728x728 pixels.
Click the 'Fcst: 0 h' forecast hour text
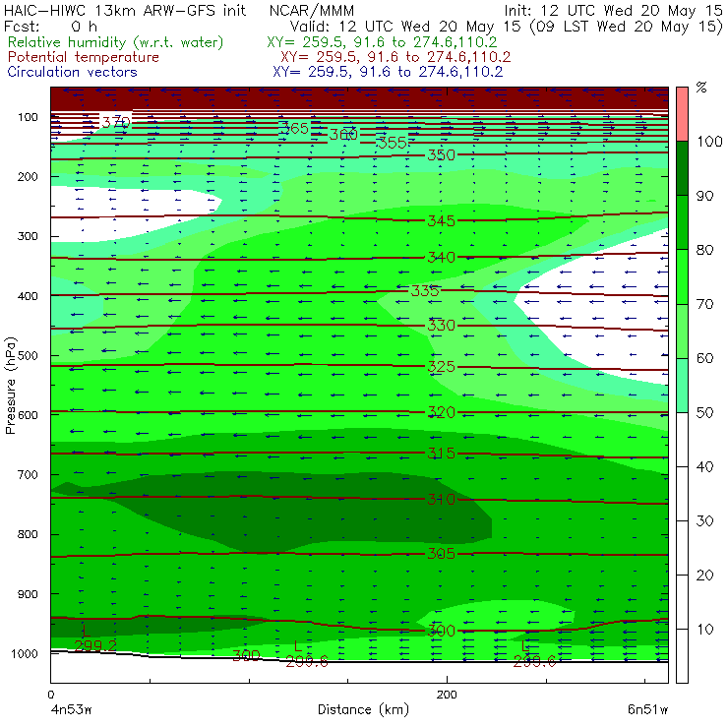[x=50, y=26]
